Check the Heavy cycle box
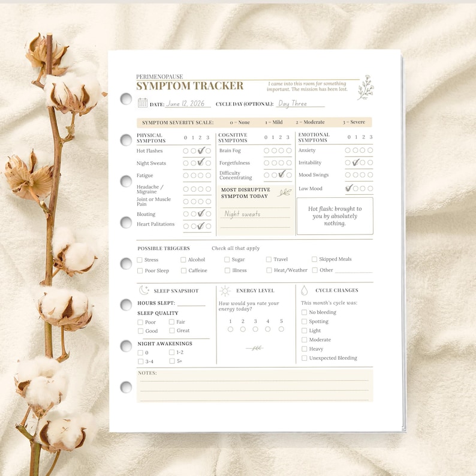The image size is (476, 476). coord(304,349)
